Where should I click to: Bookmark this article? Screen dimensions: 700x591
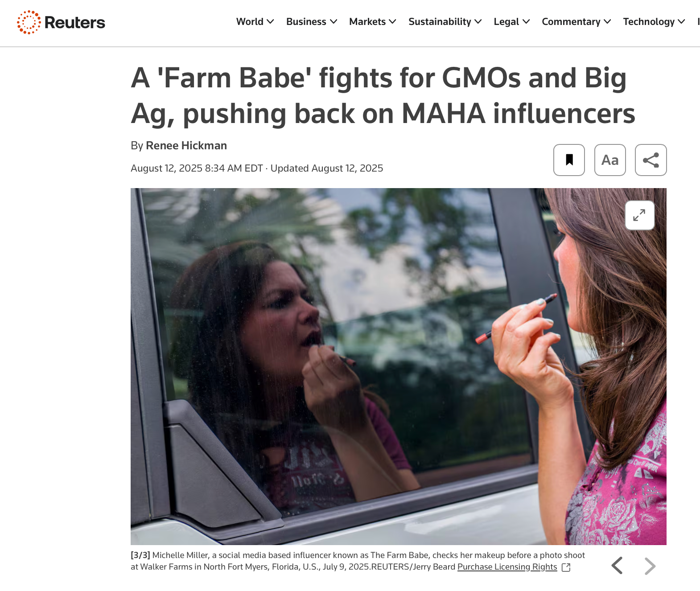[x=569, y=160]
